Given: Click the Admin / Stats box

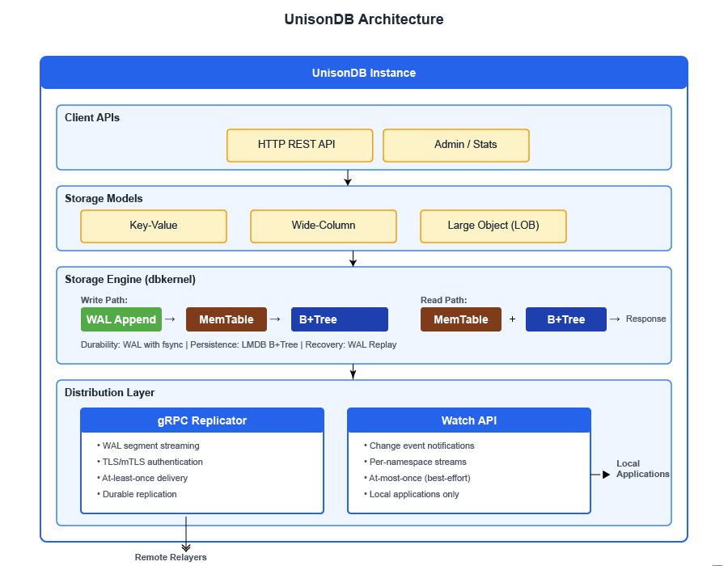Looking at the screenshot, I should pos(455,145).
